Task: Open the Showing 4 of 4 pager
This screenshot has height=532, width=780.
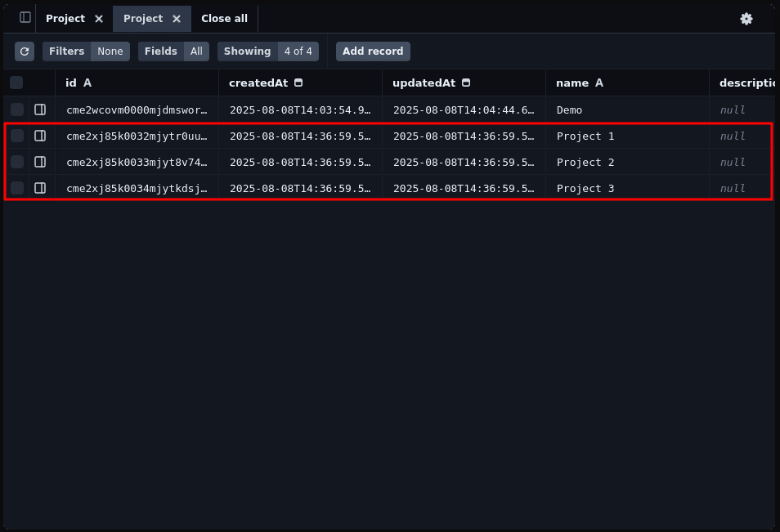Action: click(x=268, y=51)
